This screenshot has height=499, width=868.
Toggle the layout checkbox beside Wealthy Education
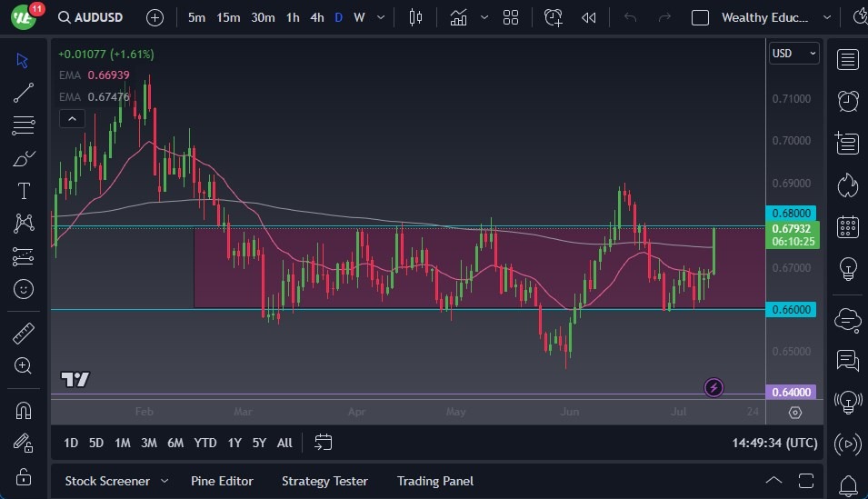[700, 17]
